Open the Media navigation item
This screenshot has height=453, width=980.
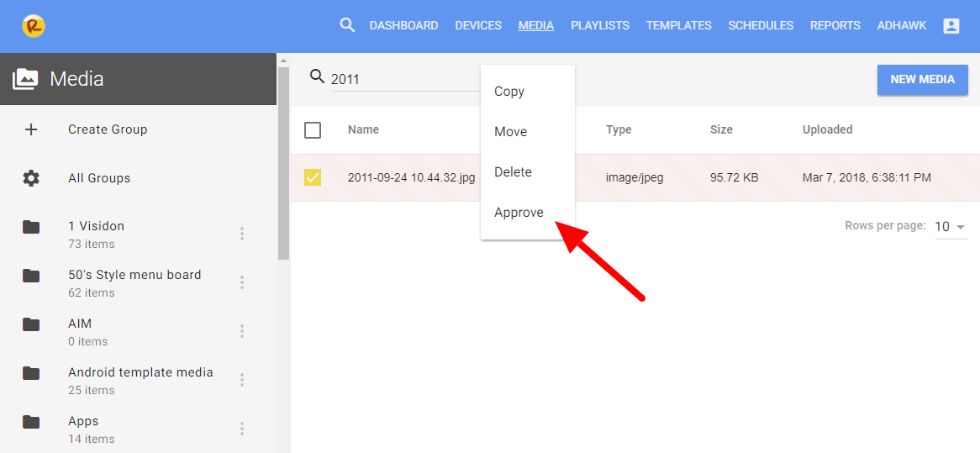(535, 25)
